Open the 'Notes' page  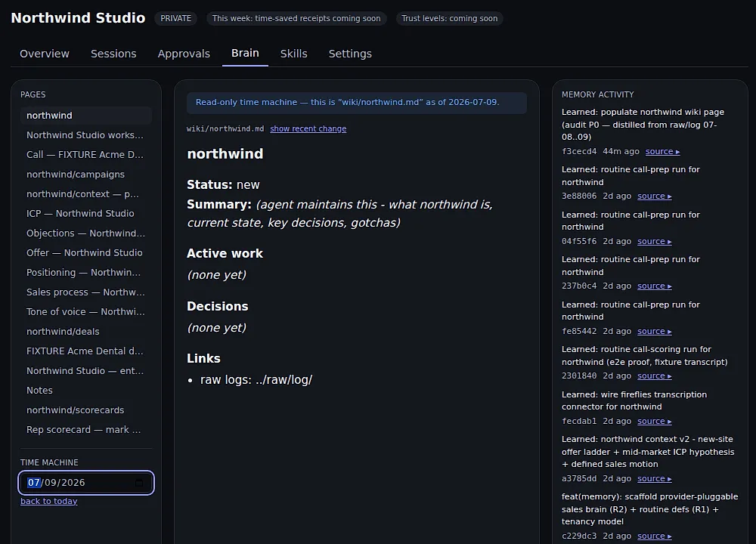point(86,391)
